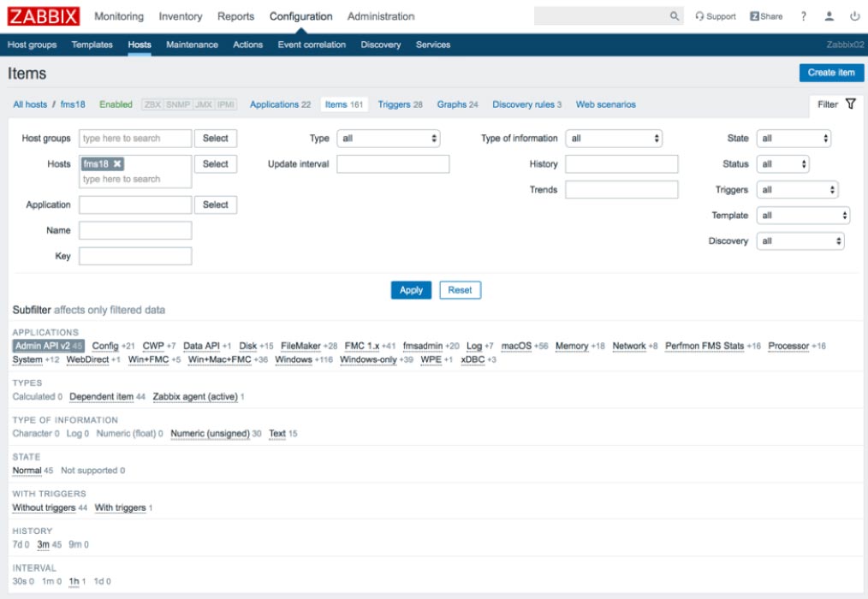Open the Status dropdown
Viewport: 868px width, 599px height.
coord(782,163)
